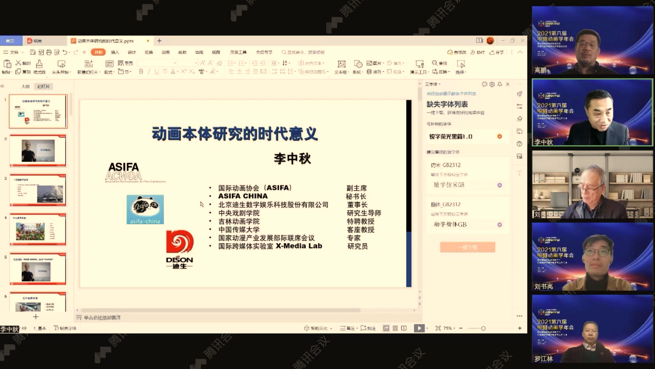Open the Animation ribbon tab
Viewport: 655px width, 369px height.
point(166,52)
